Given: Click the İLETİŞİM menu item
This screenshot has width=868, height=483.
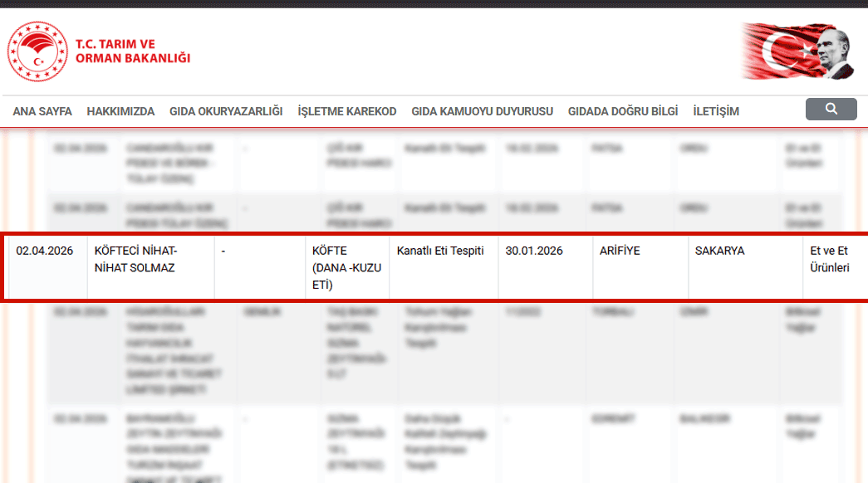Looking at the screenshot, I should click(716, 111).
